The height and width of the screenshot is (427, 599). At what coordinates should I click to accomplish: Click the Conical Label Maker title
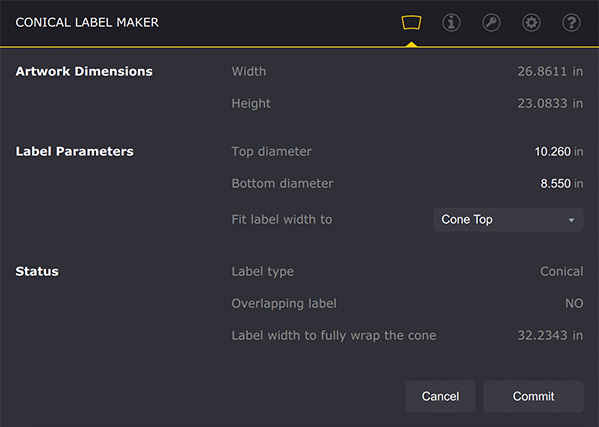click(87, 23)
